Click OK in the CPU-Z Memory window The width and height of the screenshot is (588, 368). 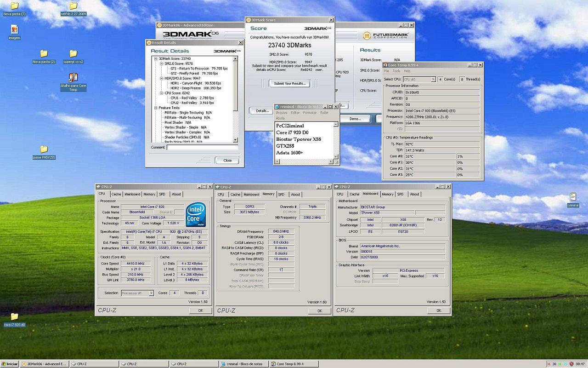point(320,311)
